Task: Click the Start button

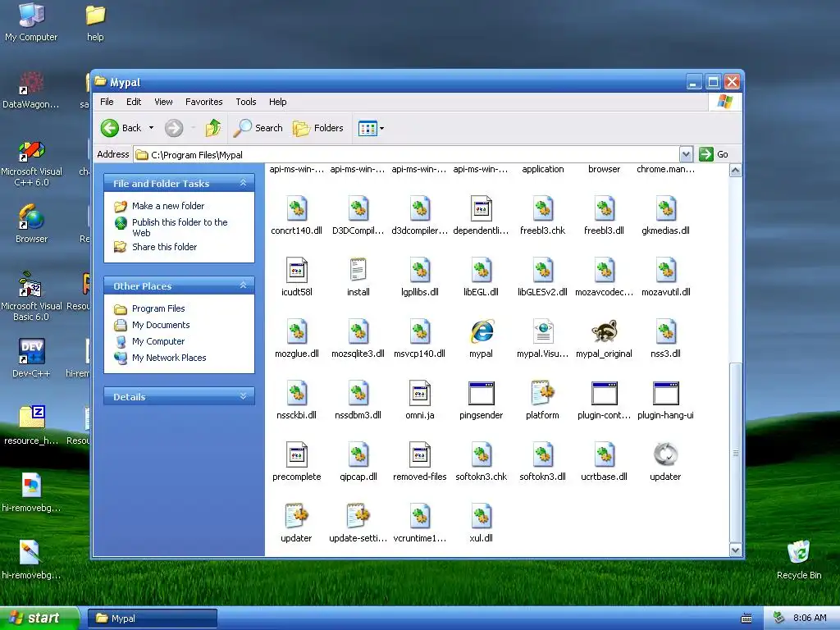Action: click(x=39, y=619)
